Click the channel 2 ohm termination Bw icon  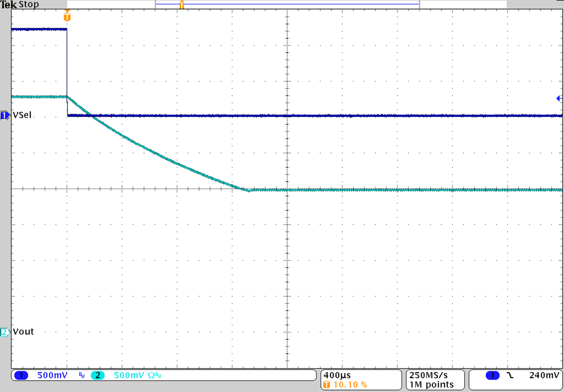[x=154, y=375]
